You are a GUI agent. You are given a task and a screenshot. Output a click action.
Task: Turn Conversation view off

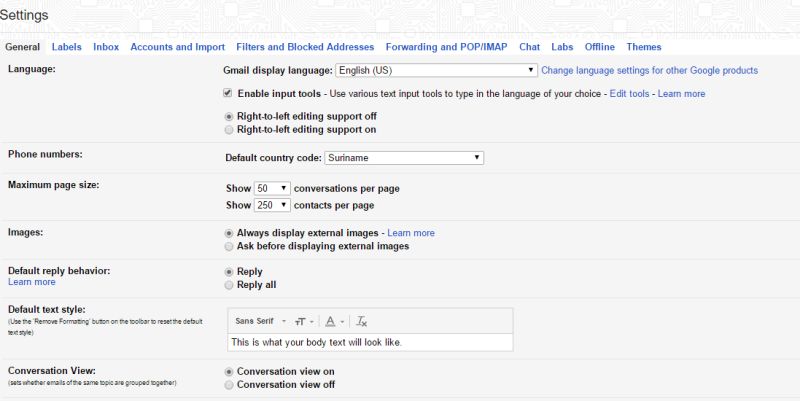tap(229, 385)
